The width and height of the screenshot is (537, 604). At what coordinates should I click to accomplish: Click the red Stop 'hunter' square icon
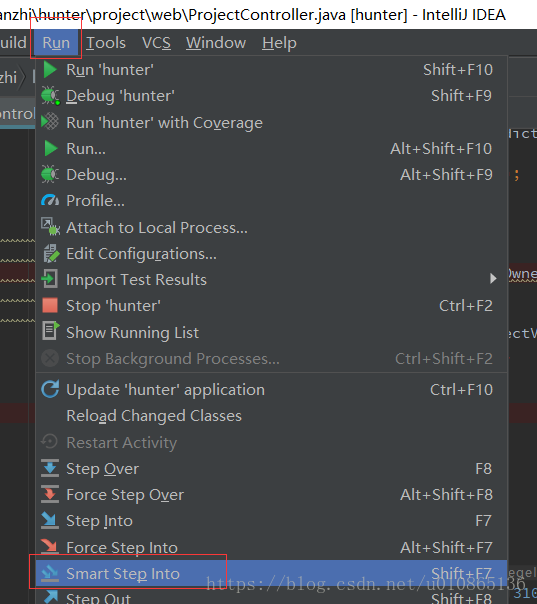(50, 305)
